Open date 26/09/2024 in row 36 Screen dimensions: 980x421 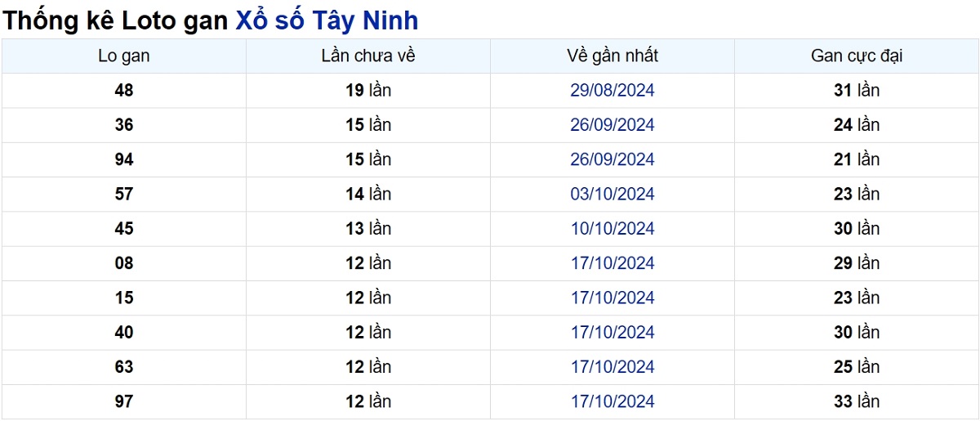coord(612,125)
